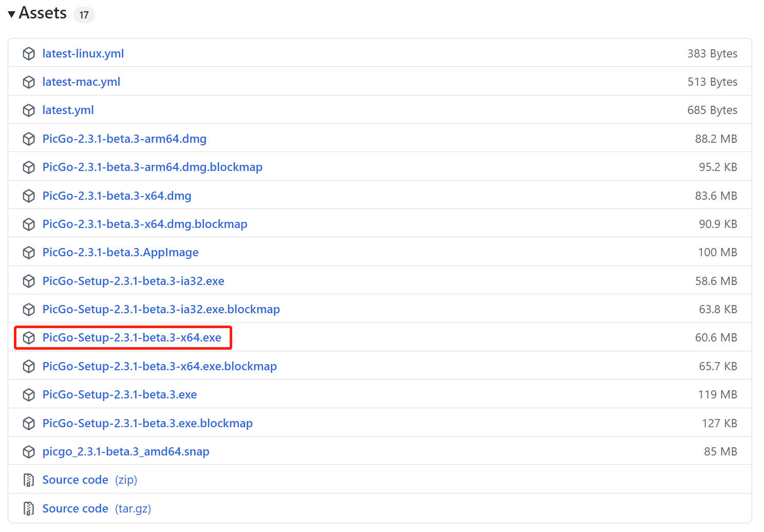Click the 119 MB size text
Viewport: 764px width, 532px height.
[x=718, y=395]
